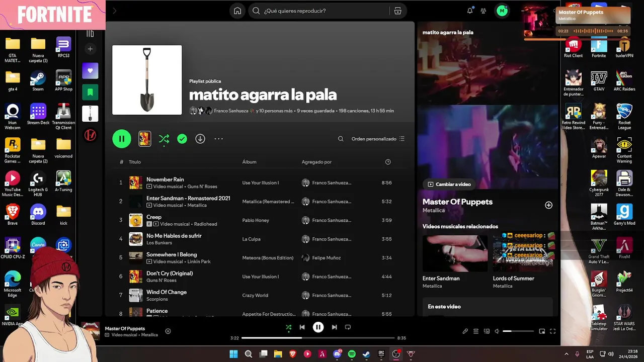This screenshot has height=362, width=644.
Task: Open Radiohead artist link under Creep
Action: (x=205, y=224)
